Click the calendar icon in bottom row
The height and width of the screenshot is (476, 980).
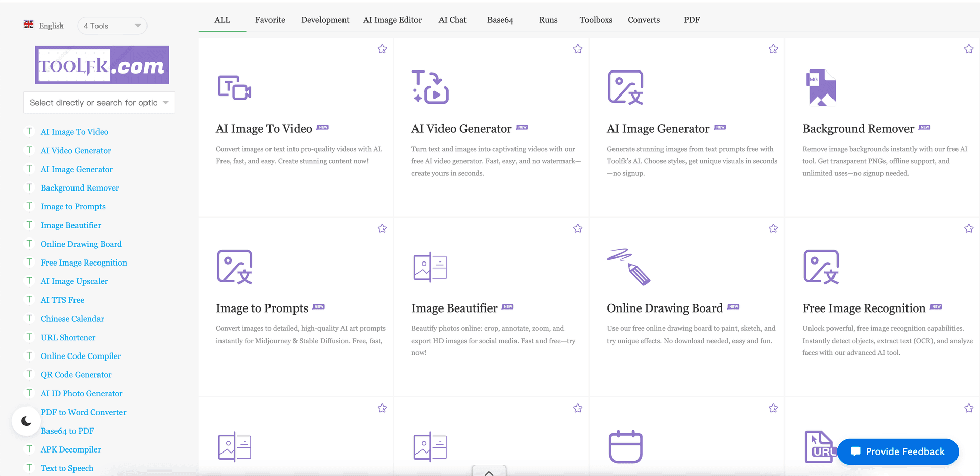(625, 446)
